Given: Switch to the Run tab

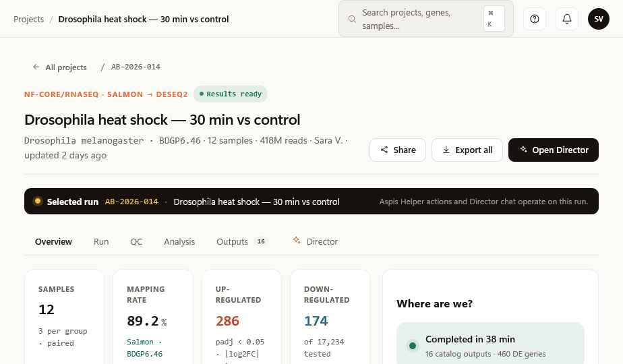Looking at the screenshot, I should (101, 241).
